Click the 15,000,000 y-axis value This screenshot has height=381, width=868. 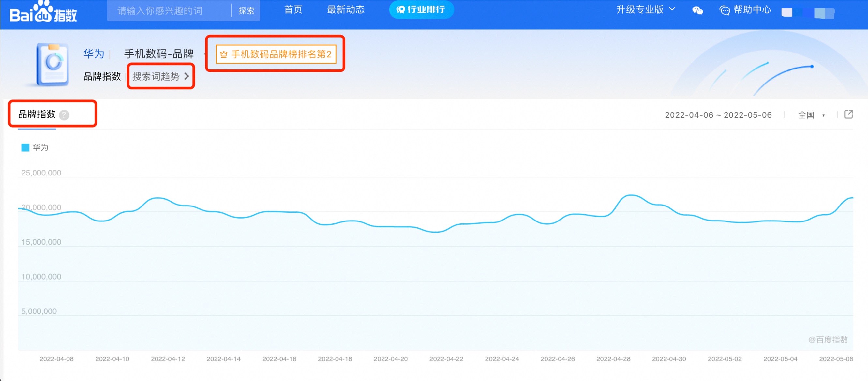pyautogui.click(x=41, y=242)
